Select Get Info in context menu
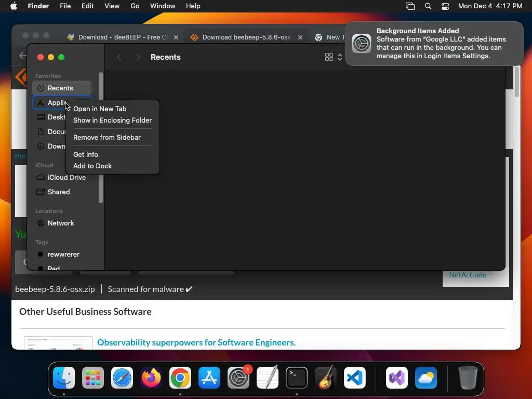This screenshot has width=532, height=399. click(86, 155)
